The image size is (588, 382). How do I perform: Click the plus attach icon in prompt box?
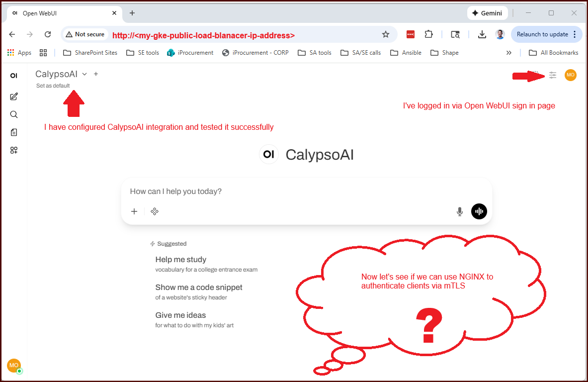pos(134,211)
